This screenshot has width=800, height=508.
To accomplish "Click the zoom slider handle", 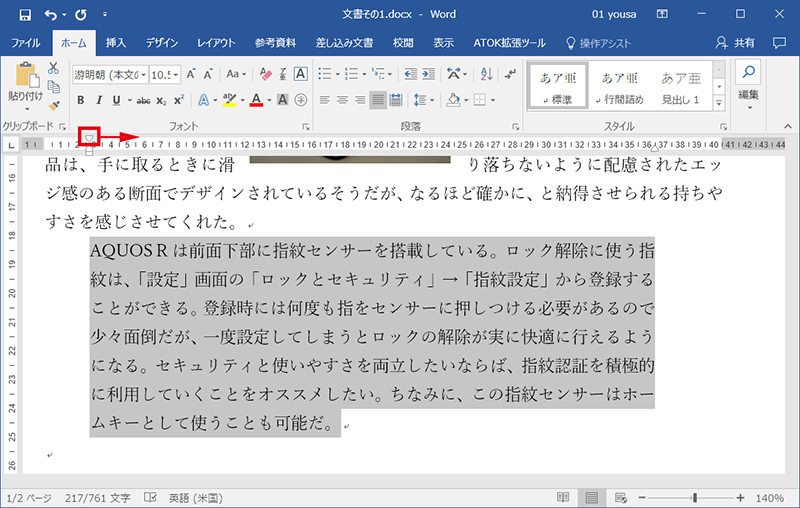I will pyautogui.click(x=694, y=498).
